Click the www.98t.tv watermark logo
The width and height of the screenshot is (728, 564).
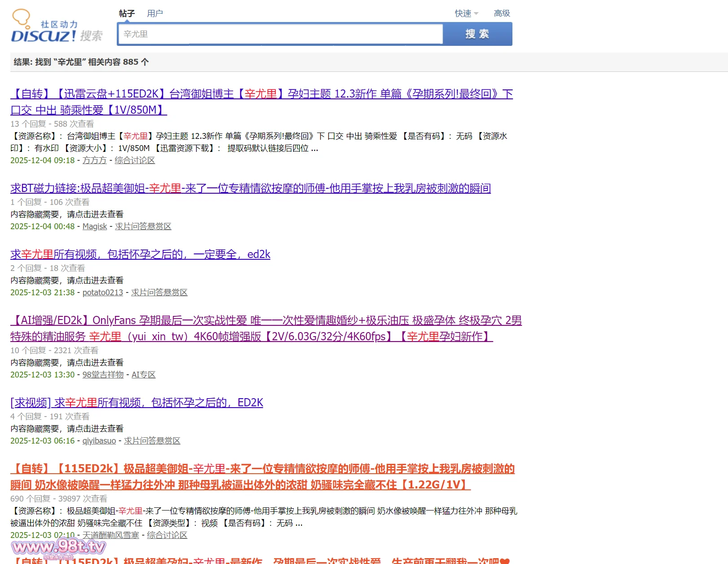58,547
